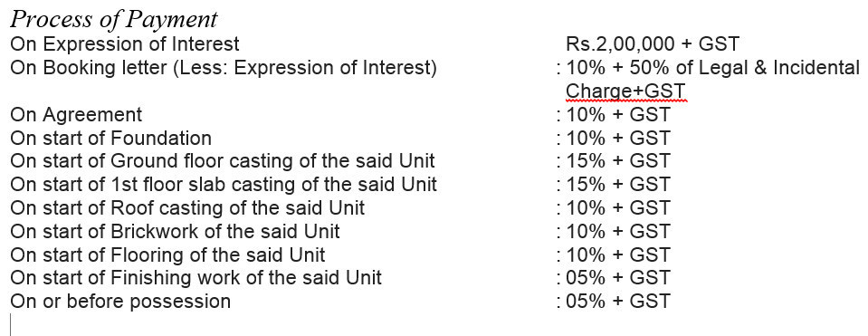The width and height of the screenshot is (868, 336).
Task: Click the "05% + GST" beside possession line
Action: [618, 302]
